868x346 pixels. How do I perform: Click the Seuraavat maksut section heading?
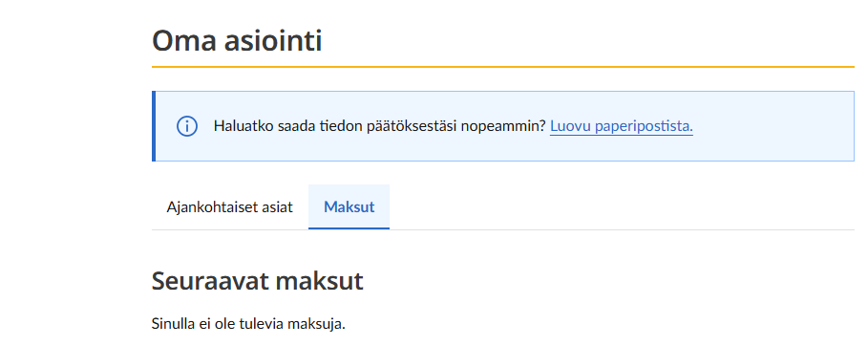[x=258, y=281]
